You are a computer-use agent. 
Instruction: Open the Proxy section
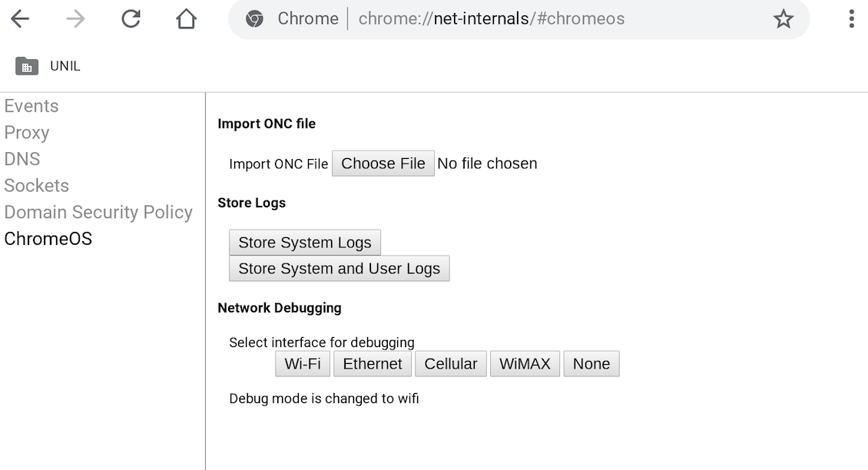click(x=27, y=133)
